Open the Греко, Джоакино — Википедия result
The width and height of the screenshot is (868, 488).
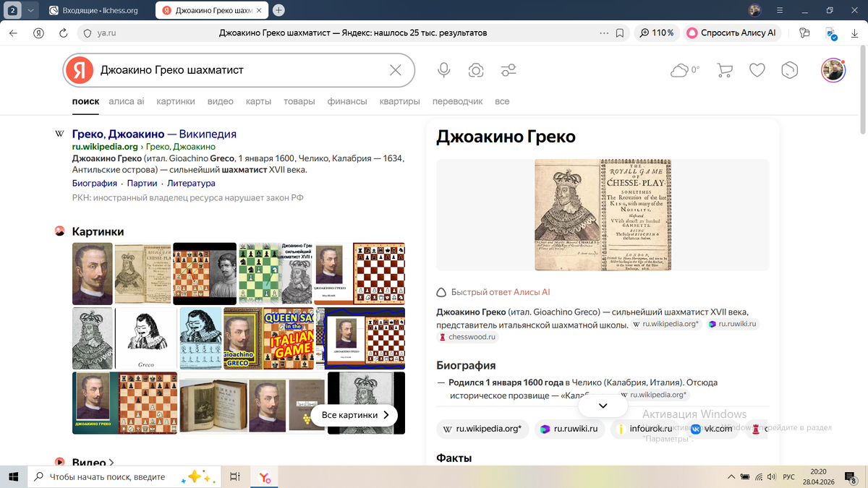click(x=154, y=134)
